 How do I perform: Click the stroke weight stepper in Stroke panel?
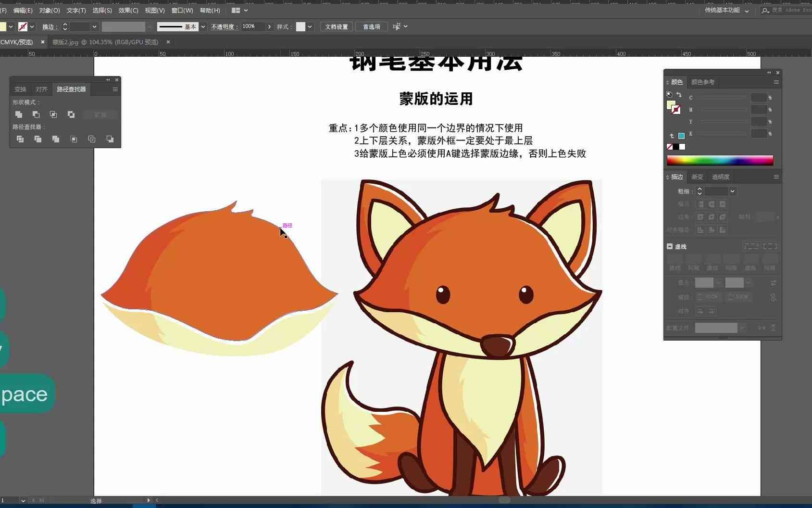pos(700,191)
